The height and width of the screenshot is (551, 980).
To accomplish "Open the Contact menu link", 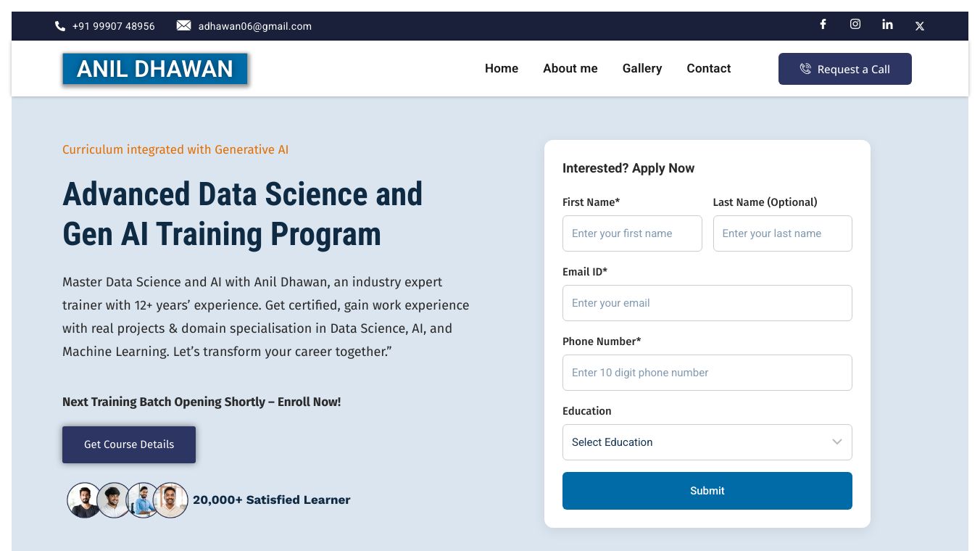I will point(709,68).
